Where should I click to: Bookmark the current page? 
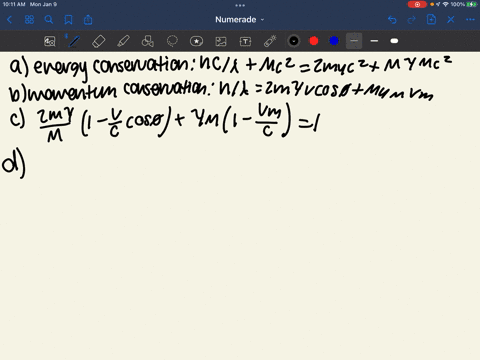68,20
